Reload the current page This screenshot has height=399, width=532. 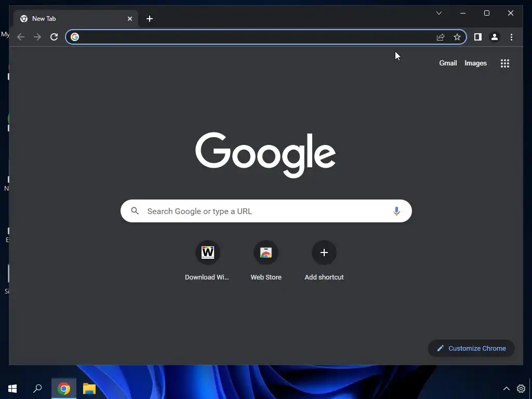tap(54, 37)
